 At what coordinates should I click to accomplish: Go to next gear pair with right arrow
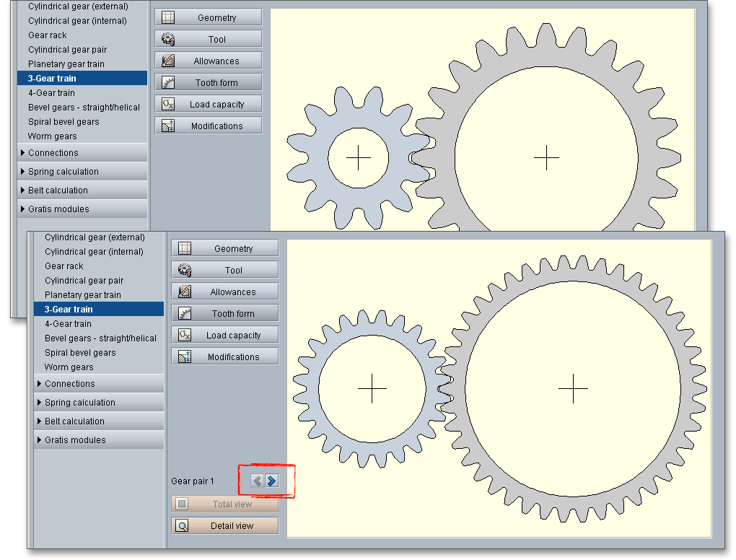point(271,481)
